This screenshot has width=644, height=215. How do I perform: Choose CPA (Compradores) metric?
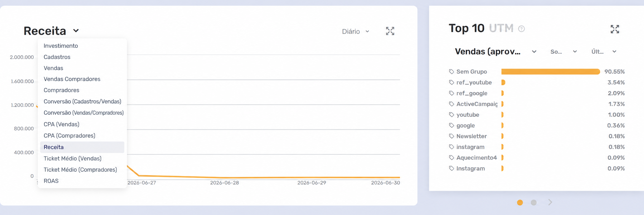82,135
